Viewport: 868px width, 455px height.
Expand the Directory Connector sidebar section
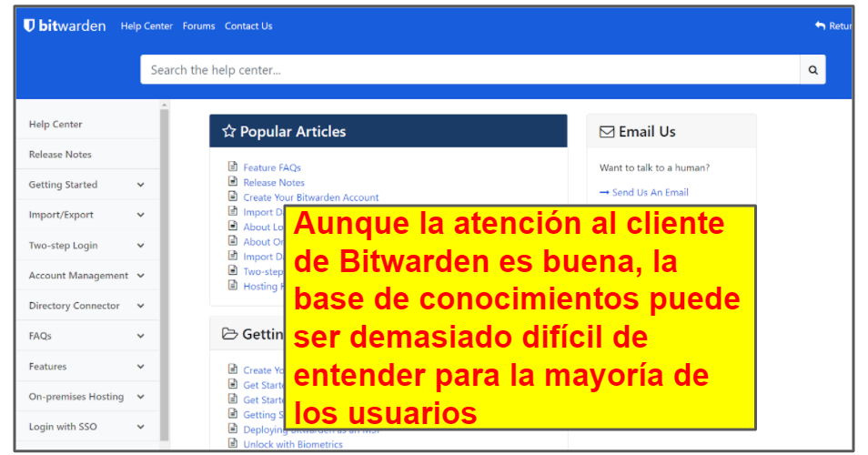(141, 306)
